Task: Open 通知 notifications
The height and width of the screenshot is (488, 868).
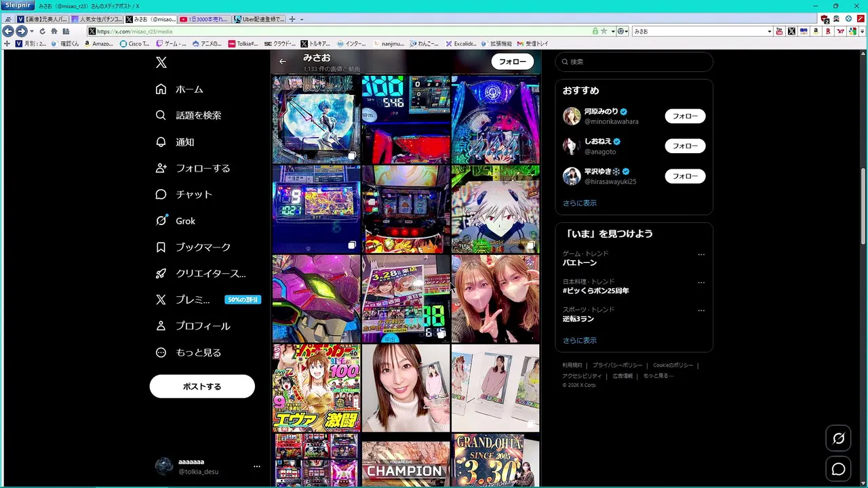Action: pyautogui.click(x=174, y=142)
